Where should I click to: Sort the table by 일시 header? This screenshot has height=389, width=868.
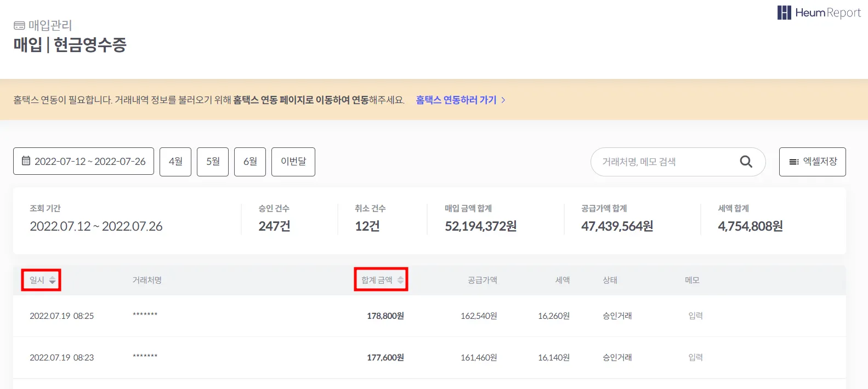[x=37, y=280]
